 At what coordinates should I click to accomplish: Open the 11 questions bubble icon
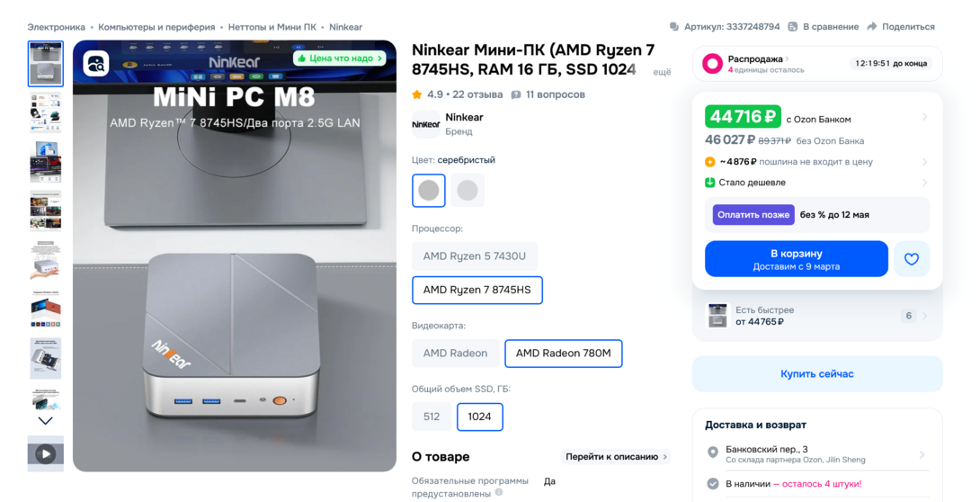click(516, 94)
